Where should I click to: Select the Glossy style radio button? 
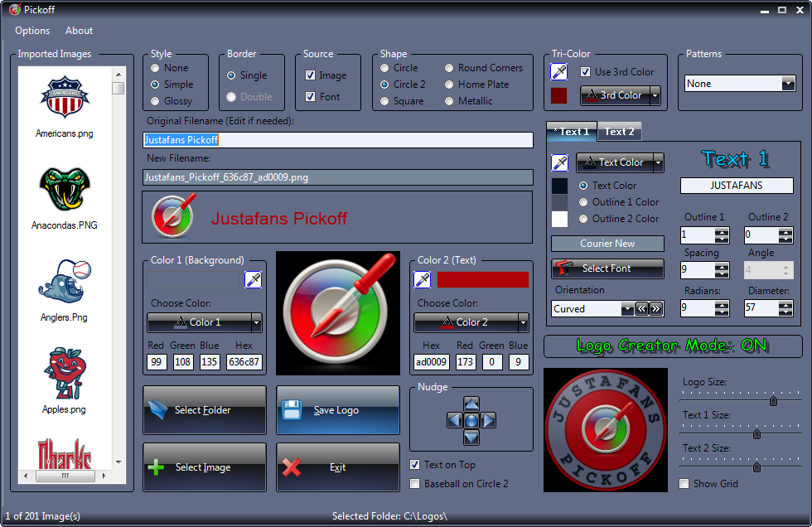155,101
